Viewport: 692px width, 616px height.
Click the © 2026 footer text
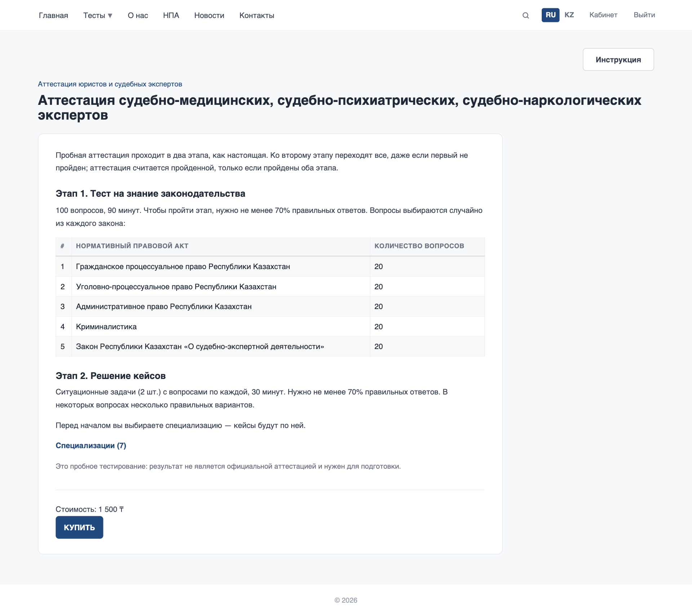pos(346,600)
